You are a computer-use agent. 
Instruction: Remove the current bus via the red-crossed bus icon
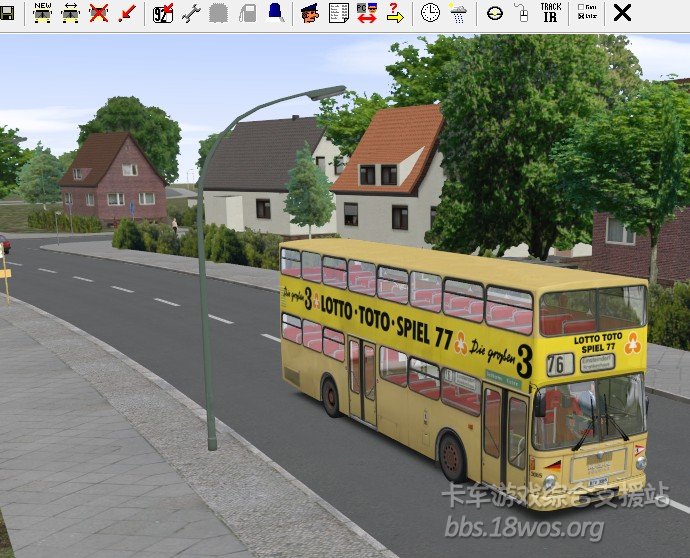(99, 12)
